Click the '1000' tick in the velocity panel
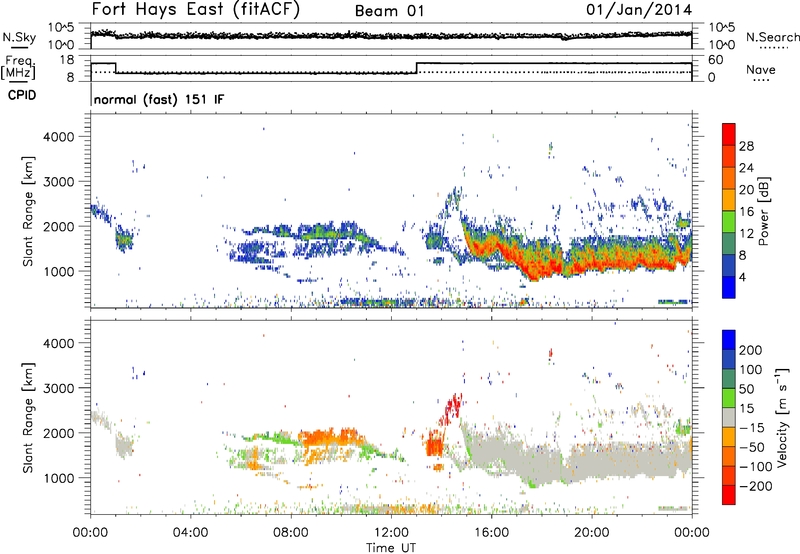The height and width of the screenshot is (554, 800). coord(58,478)
